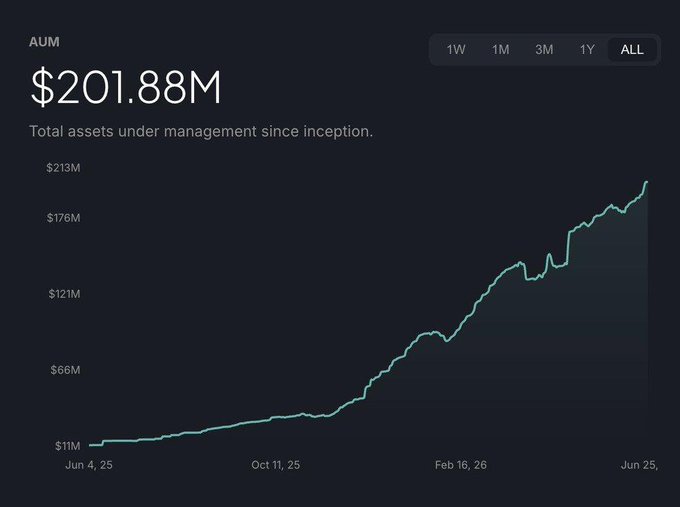
Task: Click the $121M y-axis label
Action: click(x=64, y=294)
